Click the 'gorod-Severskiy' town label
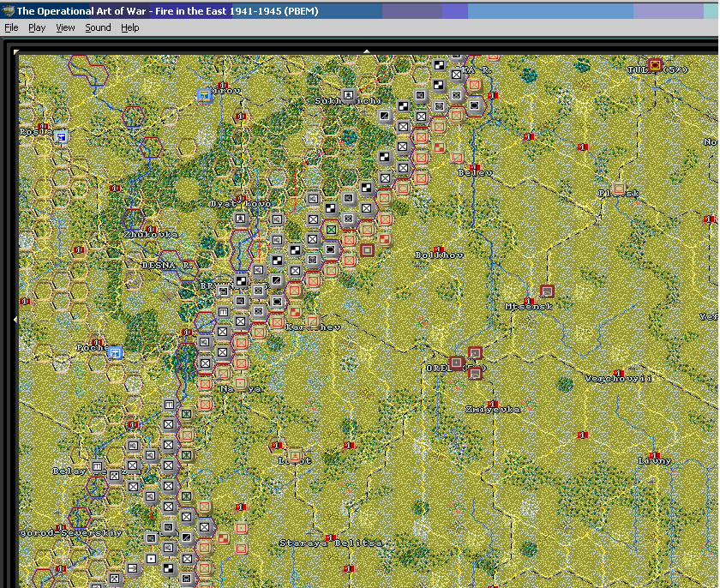This screenshot has width=720, height=588. point(71,533)
